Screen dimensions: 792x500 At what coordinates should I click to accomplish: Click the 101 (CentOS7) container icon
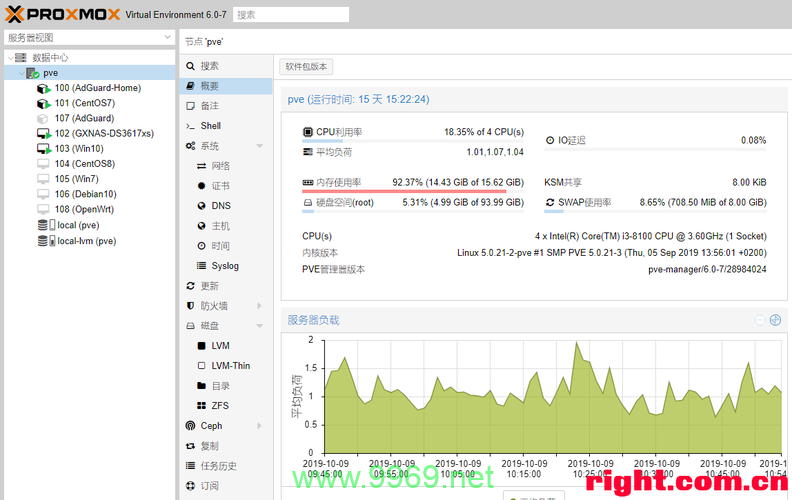[x=44, y=104]
